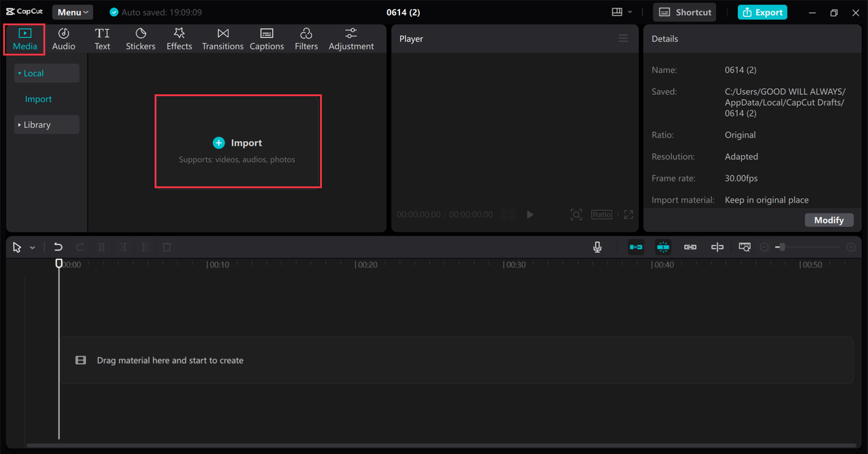The width and height of the screenshot is (868, 454).
Task: Open the Shortcut panel
Action: tap(685, 12)
